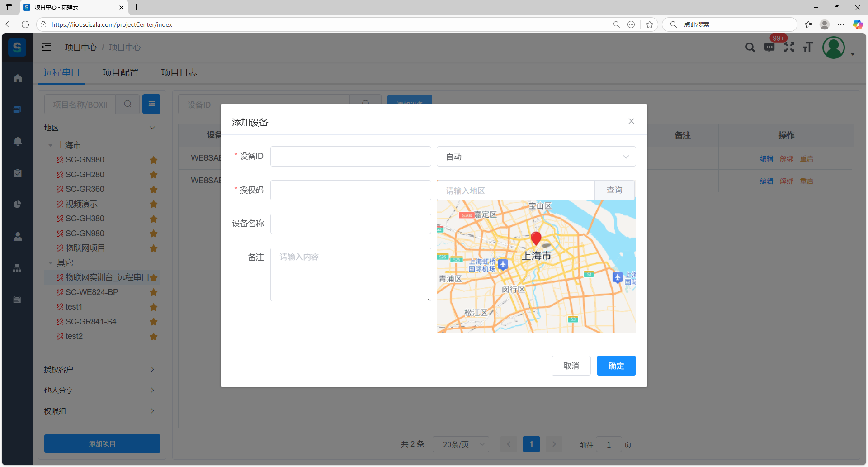Close the 添加设备 dialog with X
Screen dimensions: 868x467
tap(631, 121)
